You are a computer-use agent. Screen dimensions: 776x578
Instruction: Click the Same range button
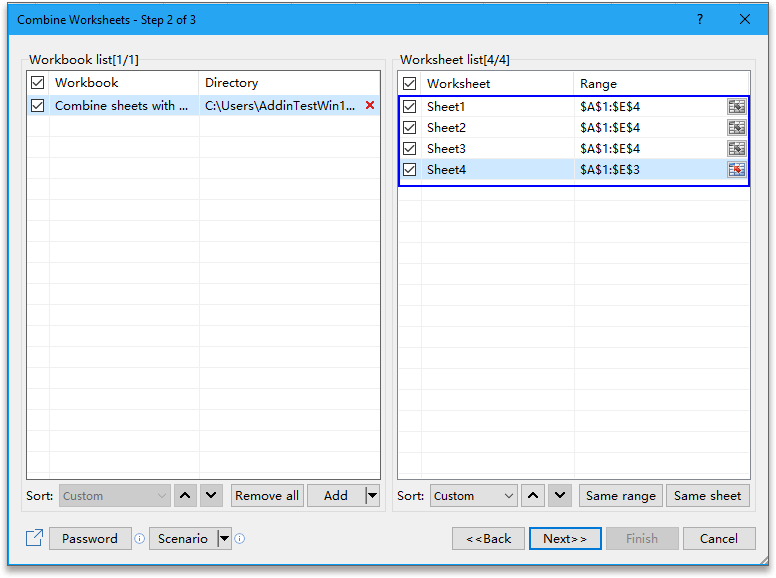(621, 495)
